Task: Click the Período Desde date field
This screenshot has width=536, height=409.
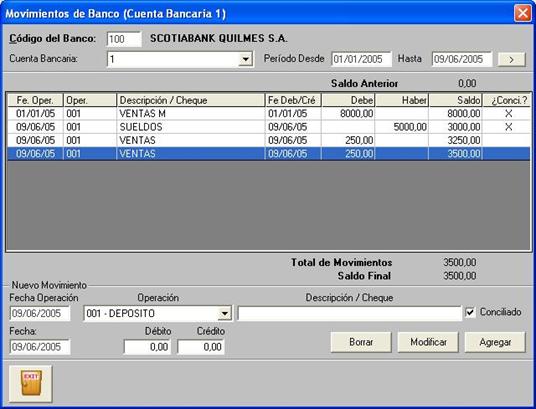Action: coord(361,59)
